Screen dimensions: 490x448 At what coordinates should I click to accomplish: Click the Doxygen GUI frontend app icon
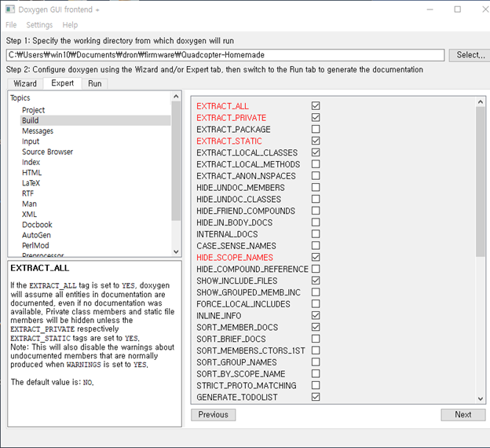(10, 9)
